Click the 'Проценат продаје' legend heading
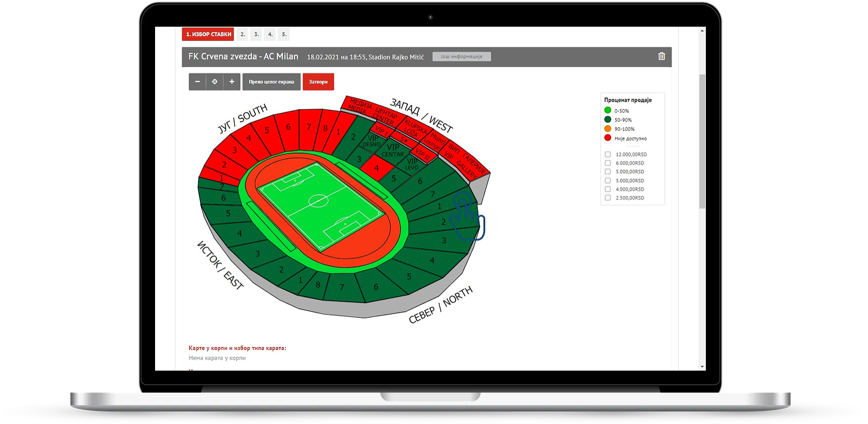 click(628, 100)
